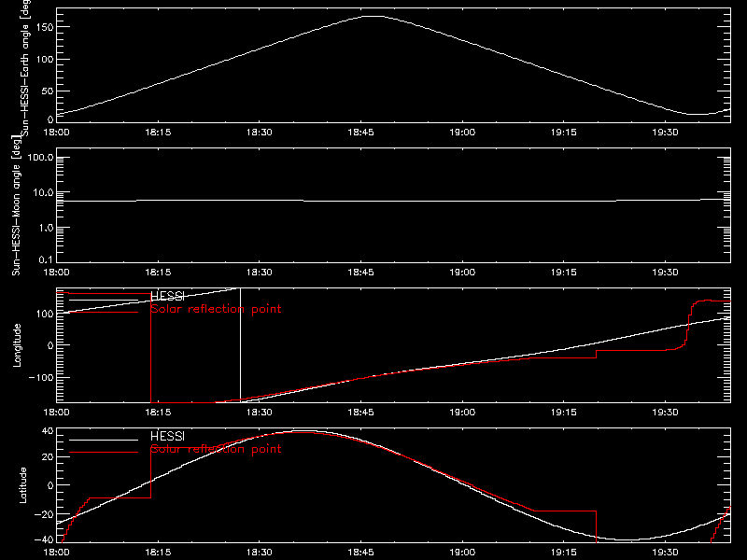Click the "19:00" tick below Latitude plot
This screenshot has width=747, height=560.
click(x=462, y=553)
